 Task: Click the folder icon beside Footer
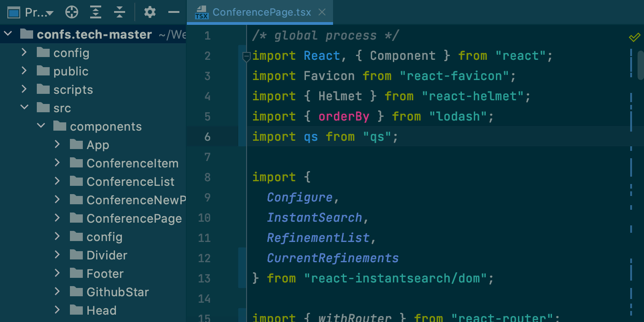(x=76, y=273)
